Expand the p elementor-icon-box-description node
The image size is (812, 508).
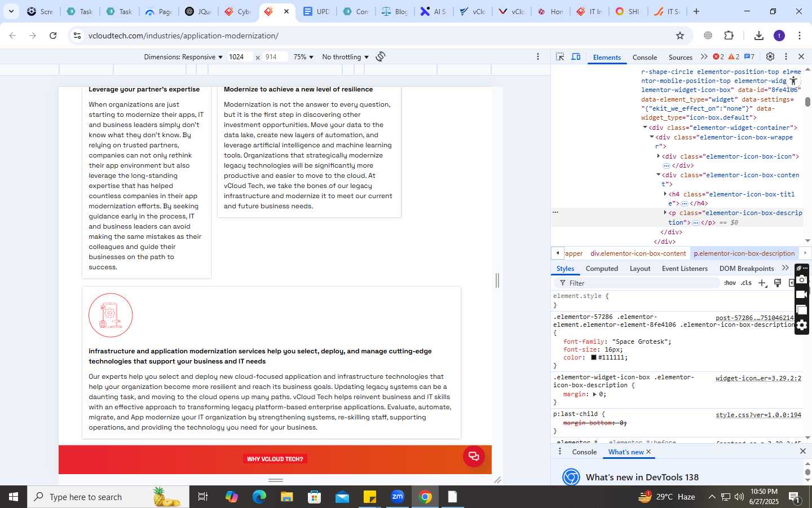coord(665,212)
